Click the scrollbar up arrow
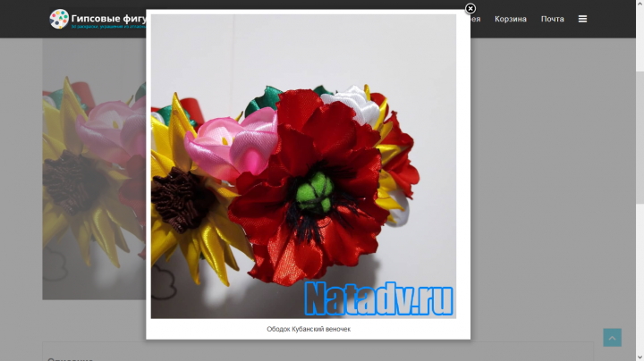 640,4
